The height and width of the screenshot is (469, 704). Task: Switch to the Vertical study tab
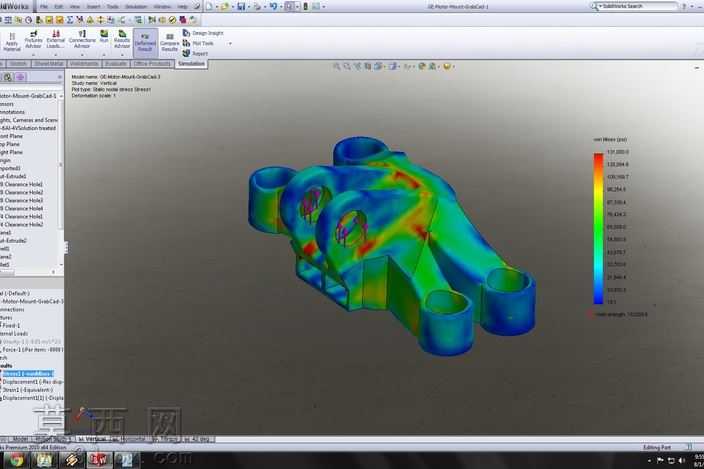pos(96,439)
